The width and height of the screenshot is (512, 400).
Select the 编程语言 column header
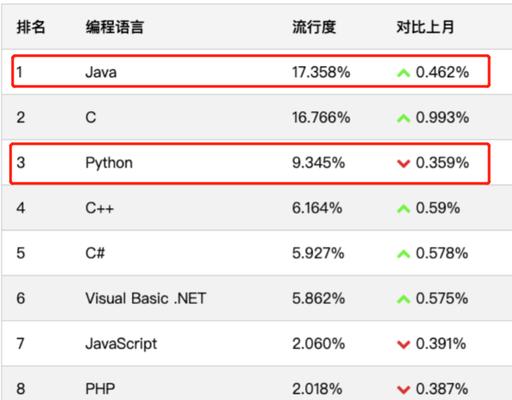coord(115,27)
